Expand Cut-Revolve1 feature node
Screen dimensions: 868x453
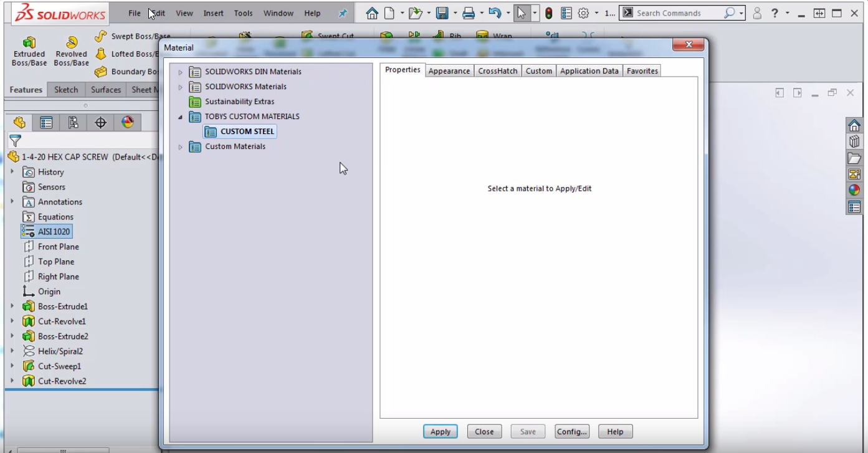(x=12, y=321)
